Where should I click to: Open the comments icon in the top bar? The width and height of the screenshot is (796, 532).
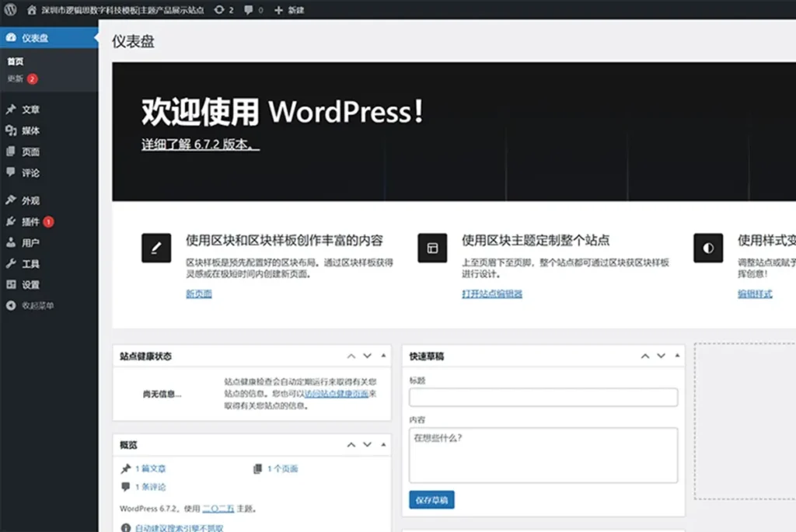point(247,10)
